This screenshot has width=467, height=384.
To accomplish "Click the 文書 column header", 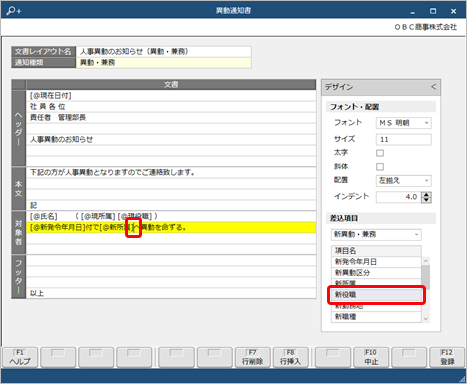I will point(171,85).
